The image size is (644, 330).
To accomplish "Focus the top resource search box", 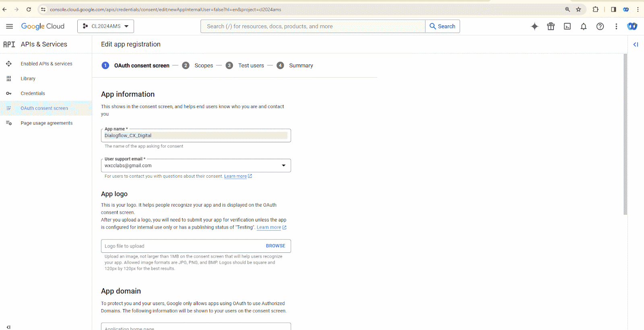I will pyautogui.click(x=313, y=26).
